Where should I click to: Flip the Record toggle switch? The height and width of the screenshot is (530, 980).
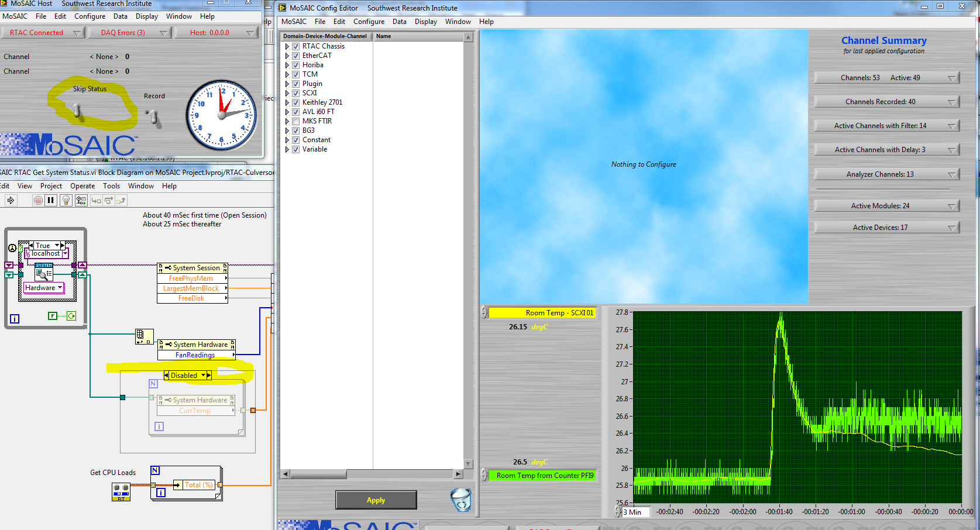click(154, 117)
